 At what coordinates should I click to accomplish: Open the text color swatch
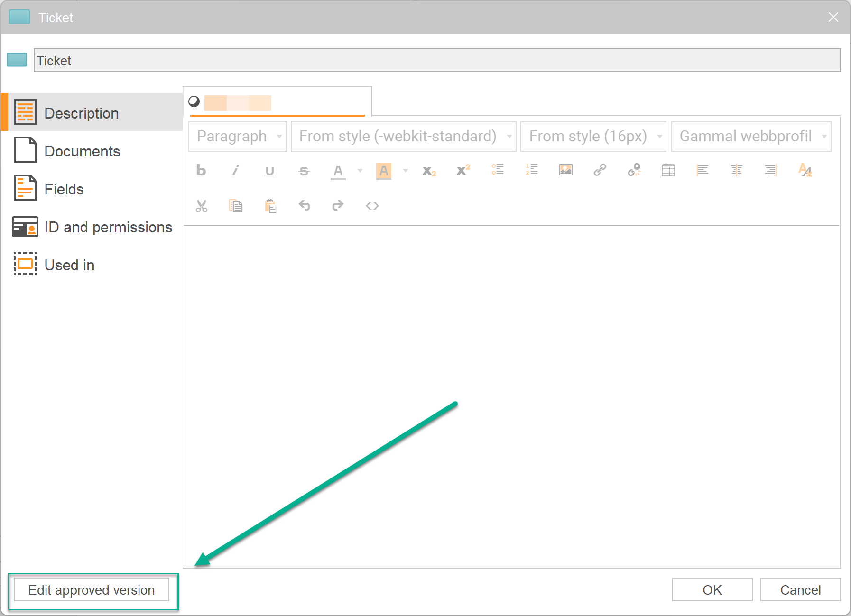[337, 171]
